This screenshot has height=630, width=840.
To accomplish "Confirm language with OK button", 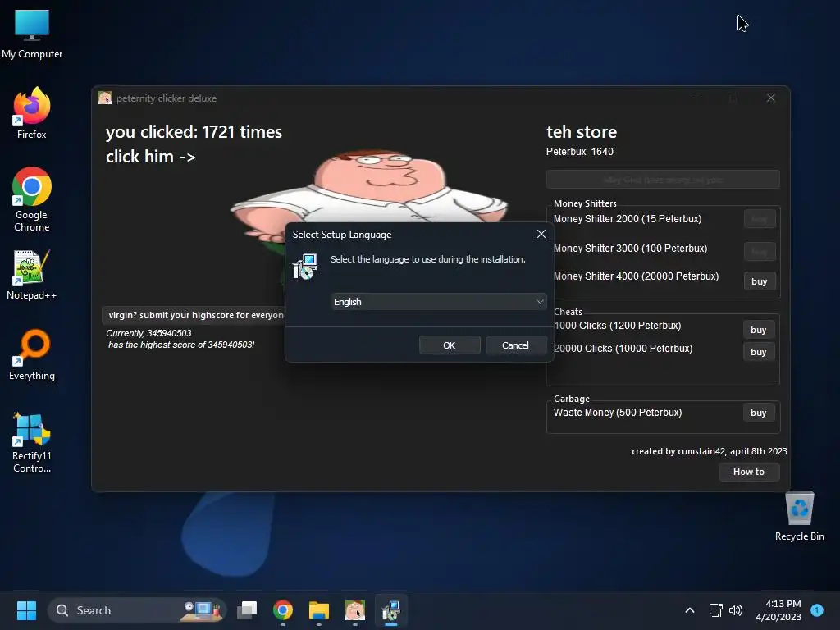I will pos(450,345).
